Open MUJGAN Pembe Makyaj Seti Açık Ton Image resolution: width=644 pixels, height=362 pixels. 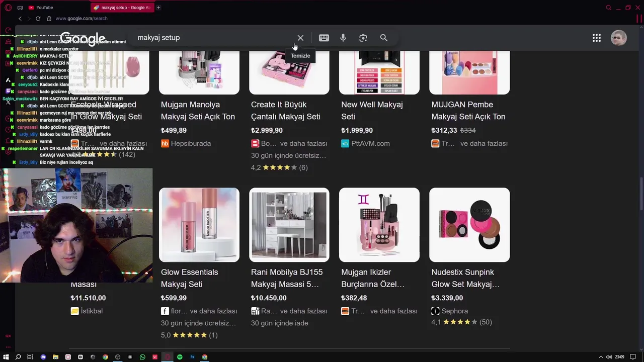coord(468,111)
